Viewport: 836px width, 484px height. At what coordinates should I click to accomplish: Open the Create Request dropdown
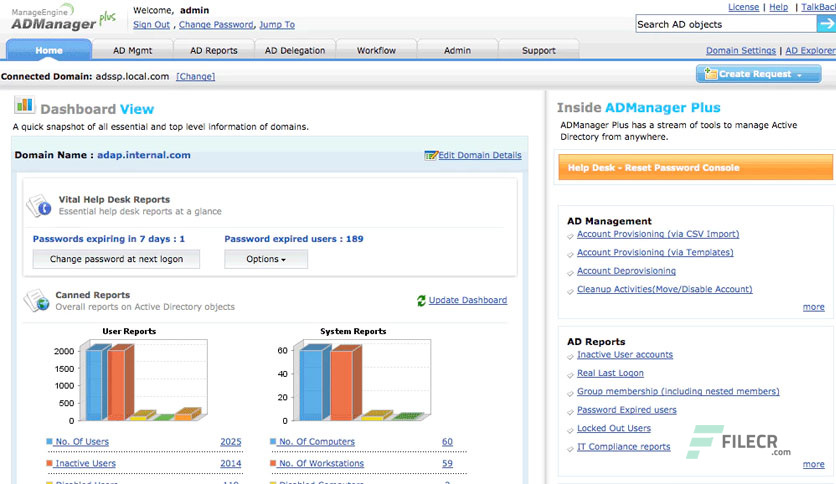(758, 74)
